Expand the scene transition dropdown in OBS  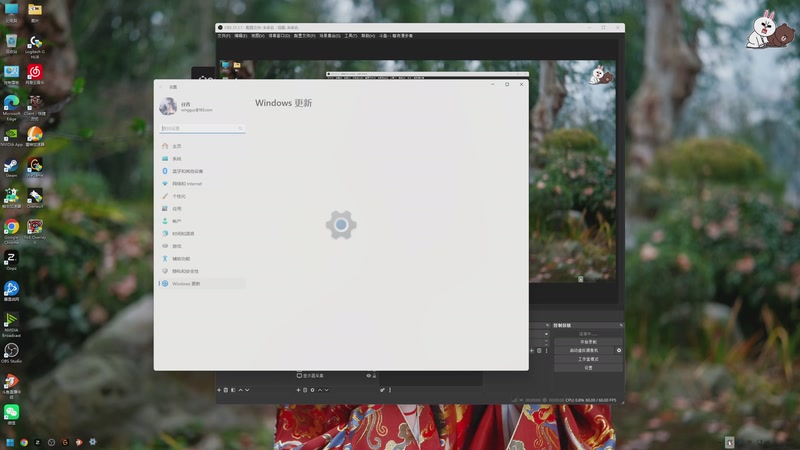point(546,334)
